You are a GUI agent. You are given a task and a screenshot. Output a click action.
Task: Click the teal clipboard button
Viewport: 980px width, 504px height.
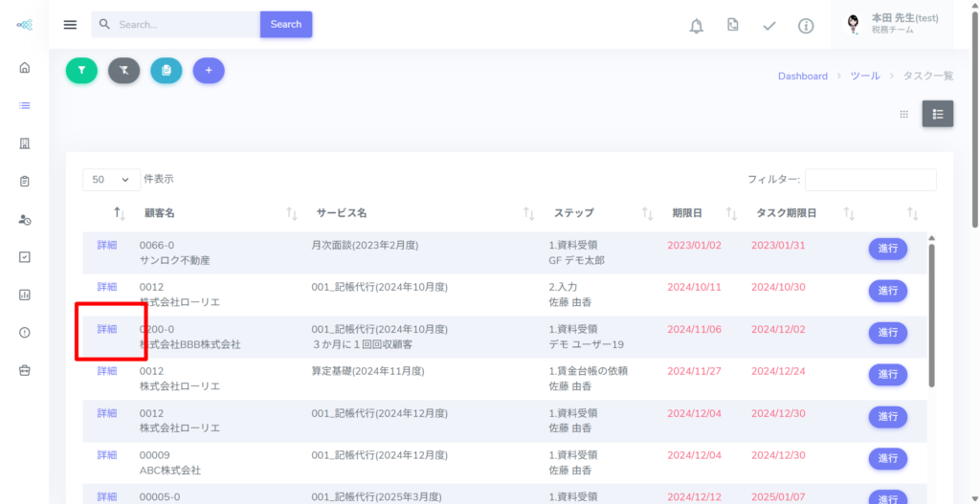coord(166,70)
